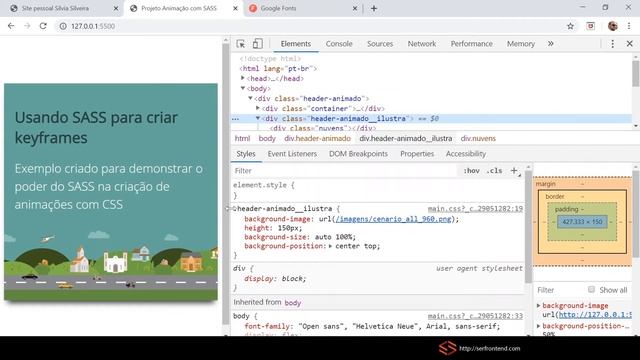
Task: Expand computed background-position property
Action: [x=538, y=326]
